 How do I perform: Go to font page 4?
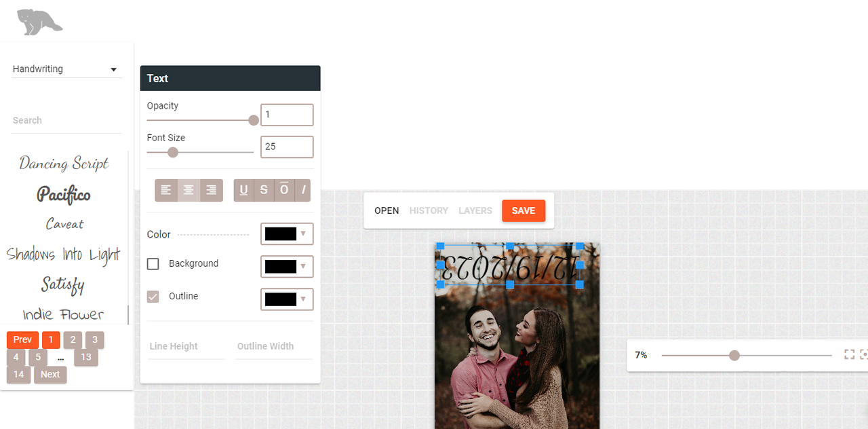(16, 357)
